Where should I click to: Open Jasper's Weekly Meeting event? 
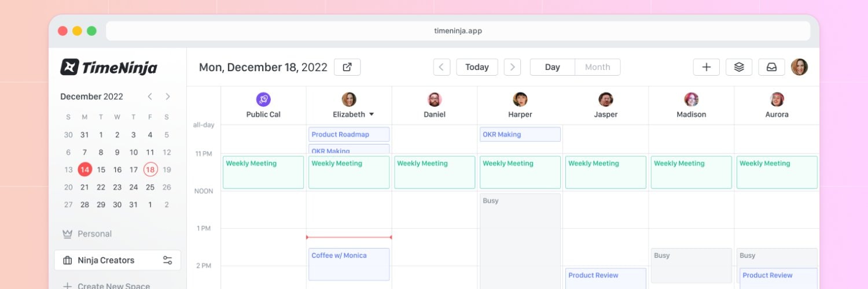[x=606, y=172]
